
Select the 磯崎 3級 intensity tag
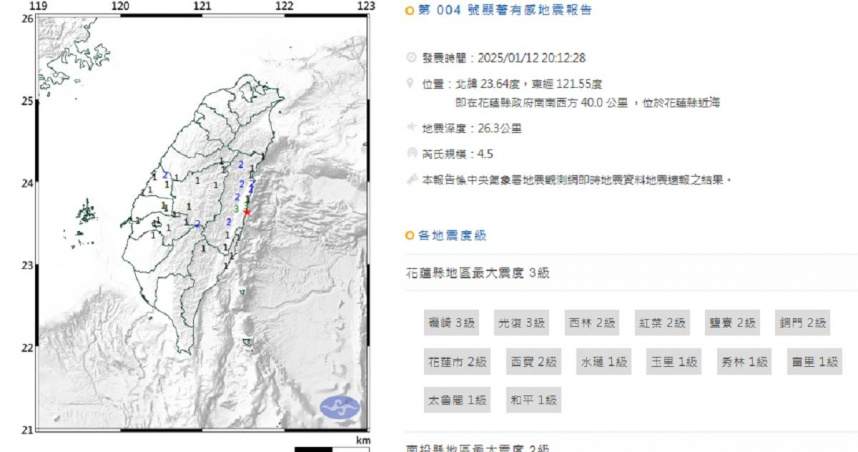point(451,323)
